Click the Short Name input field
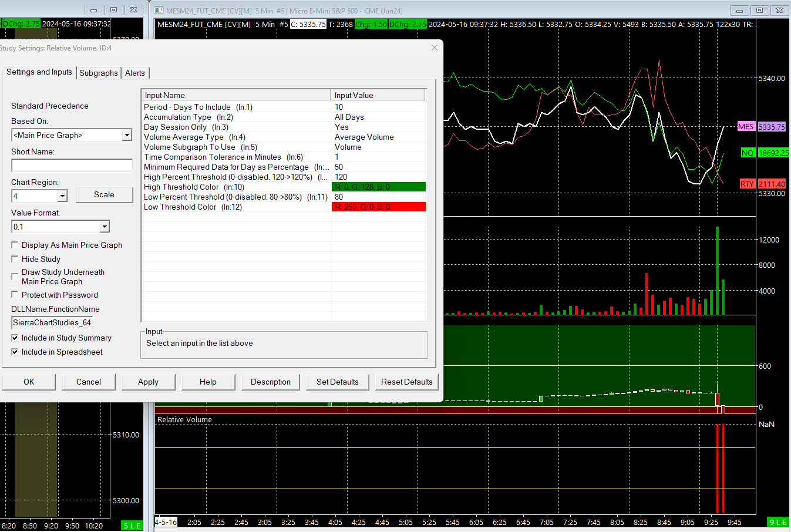This screenshot has width=791, height=532. click(72, 166)
